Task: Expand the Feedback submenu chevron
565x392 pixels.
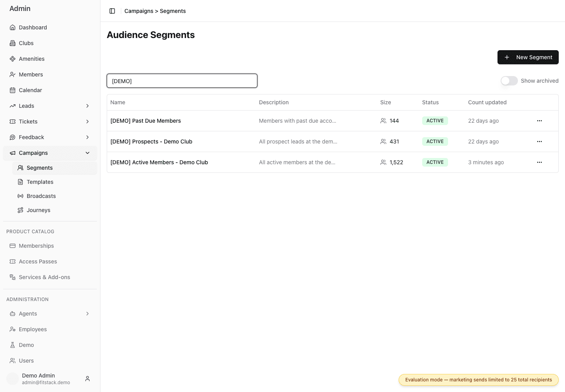Action: [87, 137]
